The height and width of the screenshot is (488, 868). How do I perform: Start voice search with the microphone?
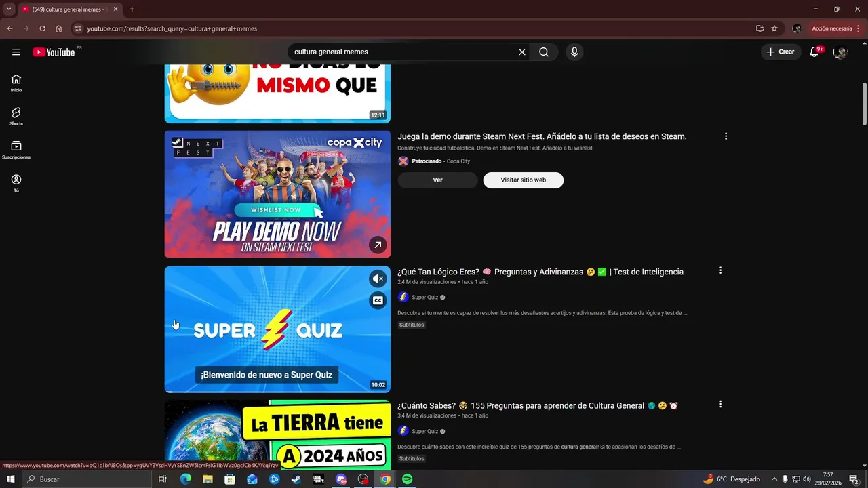574,52
